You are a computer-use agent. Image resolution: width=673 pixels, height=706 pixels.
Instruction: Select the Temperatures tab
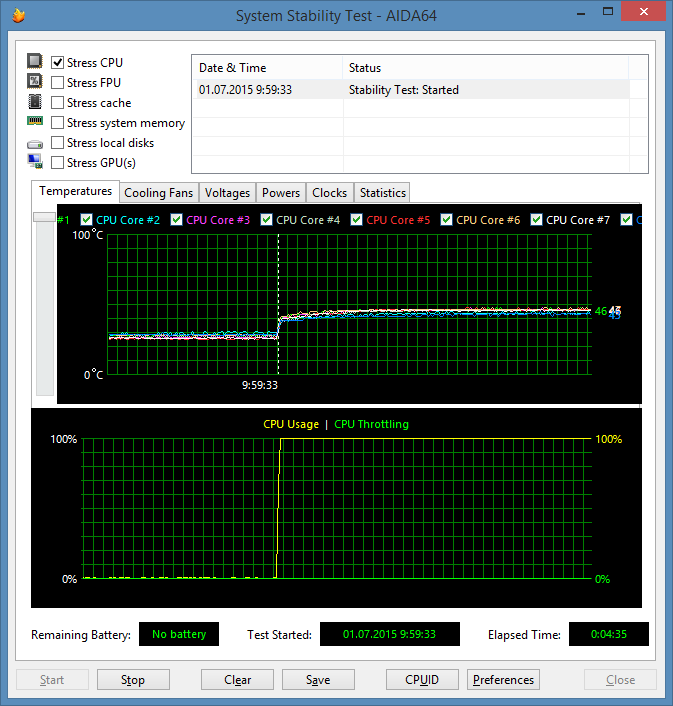pyautogui.click(x=75, y=191)
